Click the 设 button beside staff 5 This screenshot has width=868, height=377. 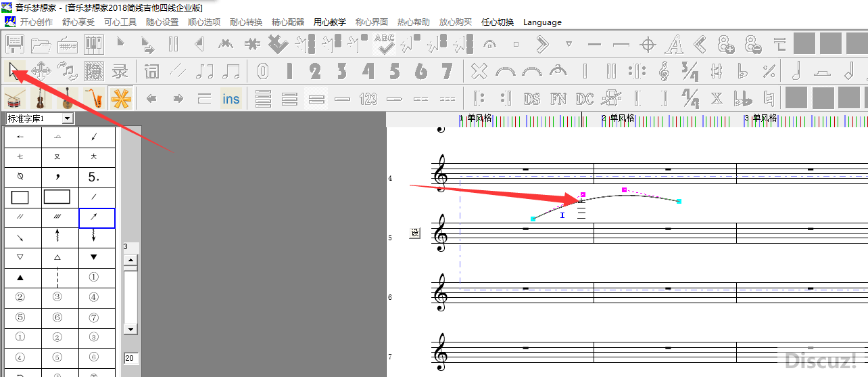pyautogui.click(x=415, y=233)
